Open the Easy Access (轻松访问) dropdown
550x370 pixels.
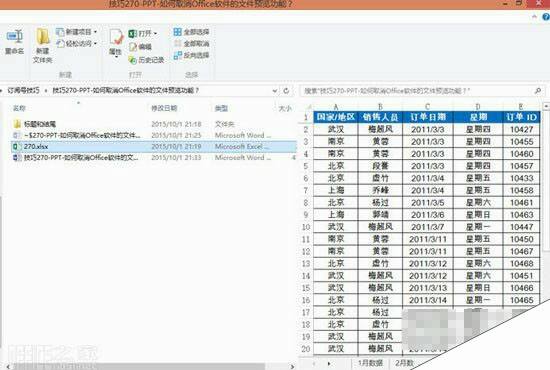pos(76,43)
